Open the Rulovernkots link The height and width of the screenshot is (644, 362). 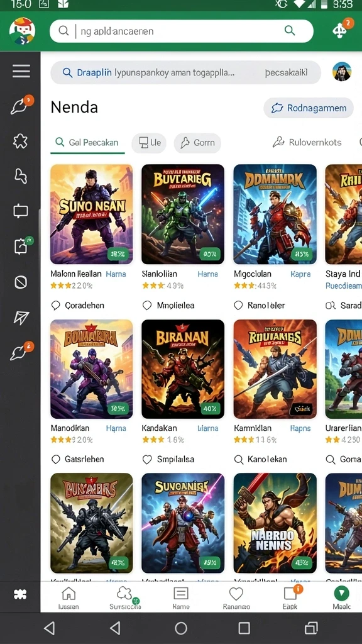click(x=307, y=143)
